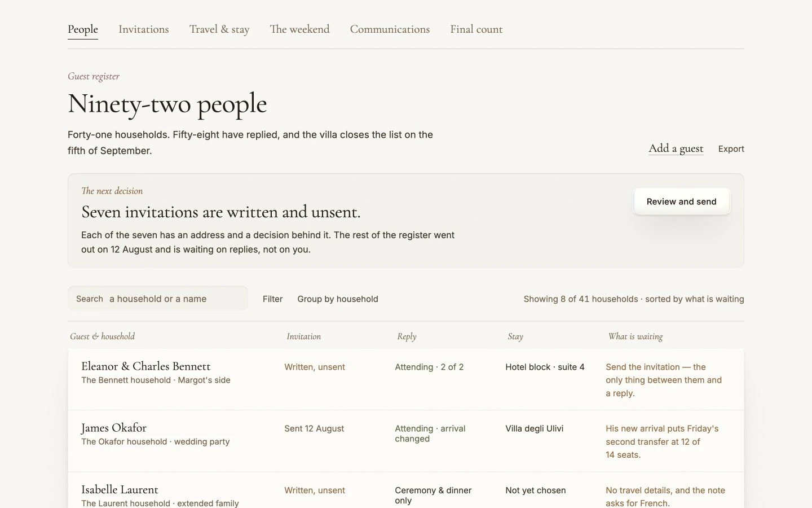Click 'The Laurent household · extended family' subtitle
This screenshot has height=508, width=812.
click(160, 503)
